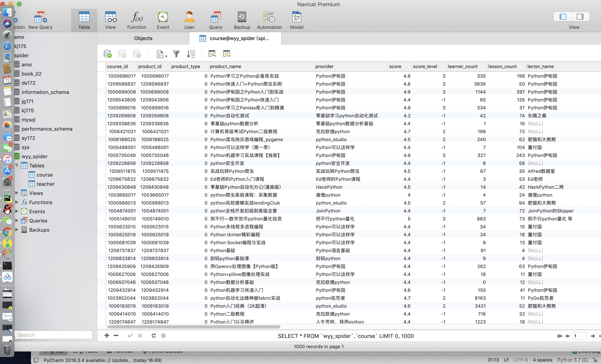Viewport: 601px width, 364px height.
Task: Click the Import wizard icon
Action: click(212, 54)
